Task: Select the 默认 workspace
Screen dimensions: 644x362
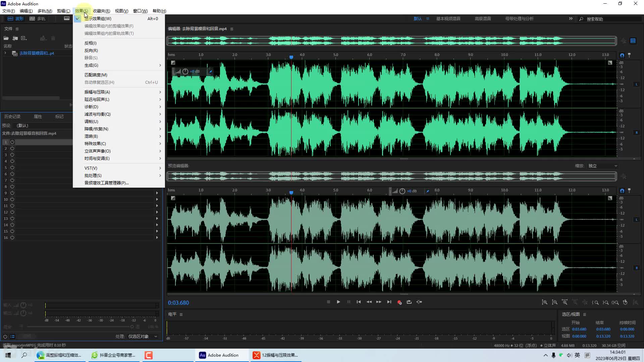Action: pos(418,19)
